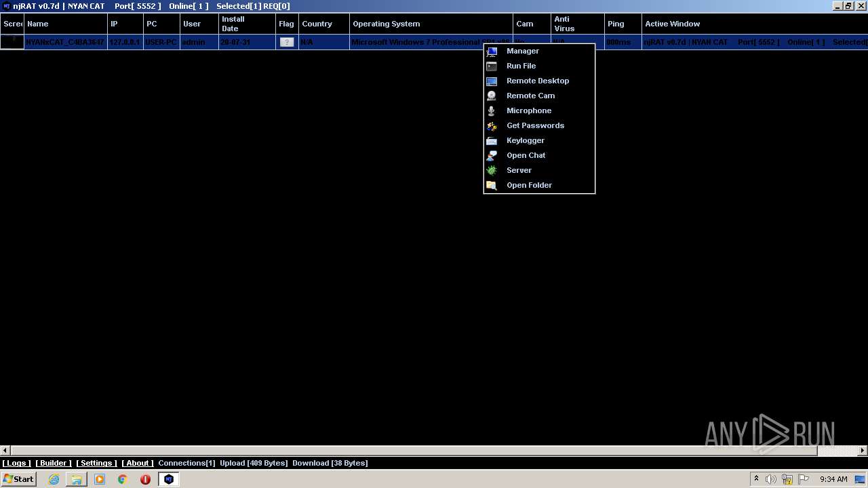The height and width of the screenshot is (488, 868).
Task: Show hidden tray icons arrow
Action: click(x=756, y=479)
